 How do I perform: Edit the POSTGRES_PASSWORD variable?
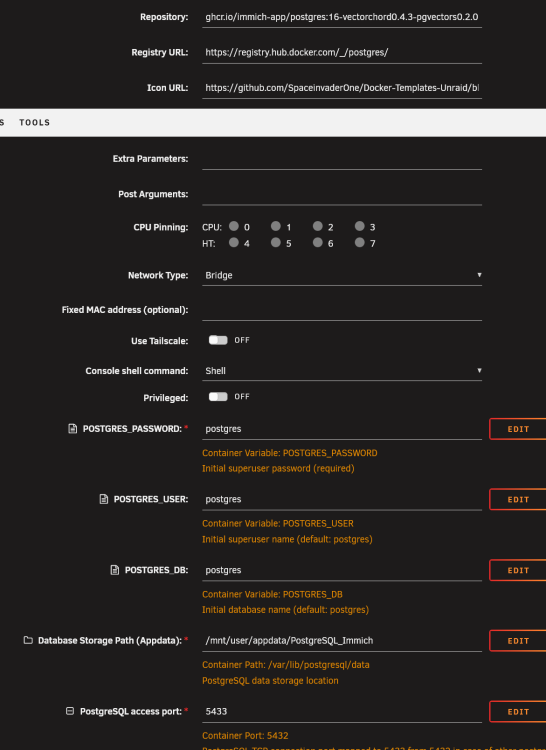click(518, 429)
